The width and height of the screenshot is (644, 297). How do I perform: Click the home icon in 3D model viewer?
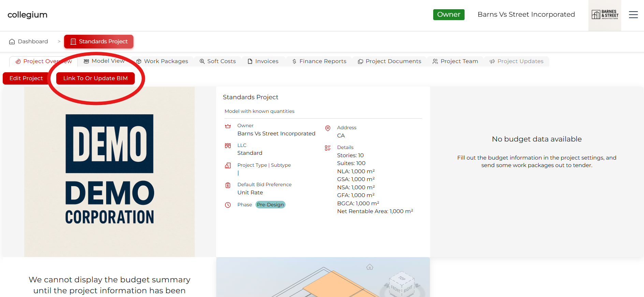click(x=370, y=267)
